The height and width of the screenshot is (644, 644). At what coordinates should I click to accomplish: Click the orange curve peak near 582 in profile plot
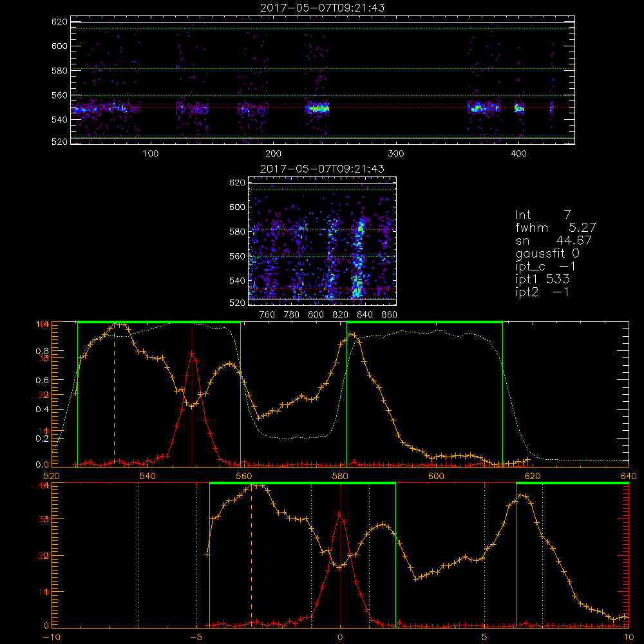[x=350, y=334]
